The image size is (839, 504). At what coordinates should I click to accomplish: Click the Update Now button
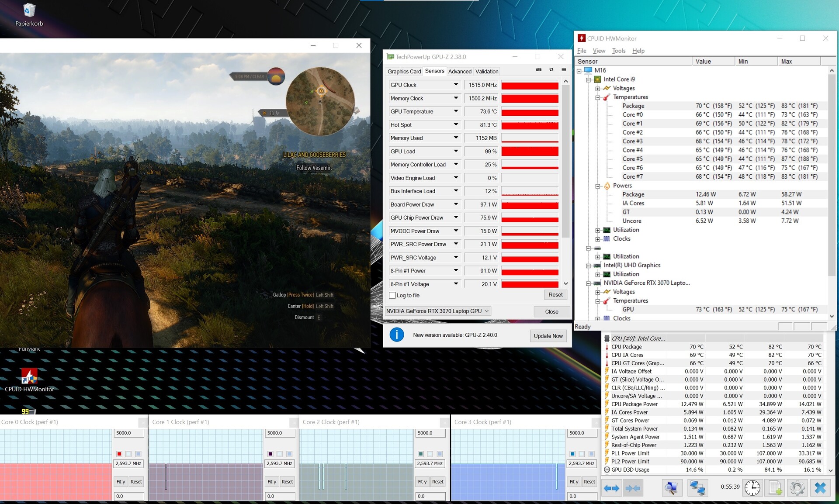(548, 336)
